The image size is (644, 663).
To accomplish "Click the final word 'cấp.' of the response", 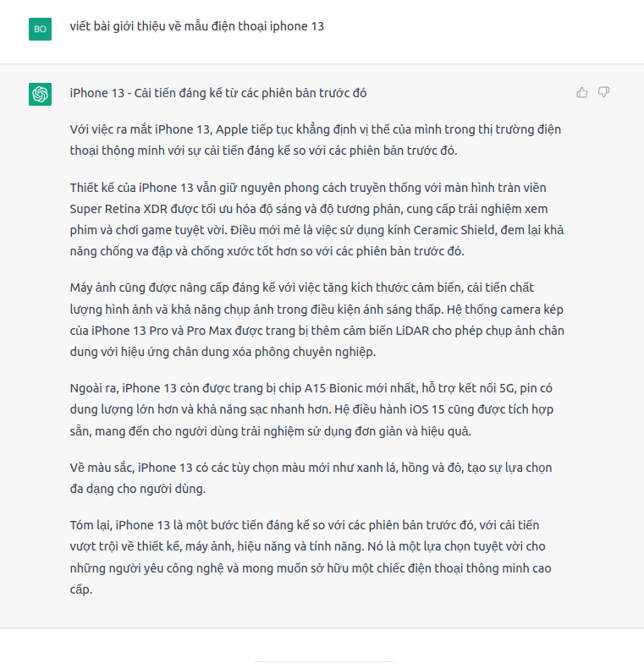I will 80,590.
